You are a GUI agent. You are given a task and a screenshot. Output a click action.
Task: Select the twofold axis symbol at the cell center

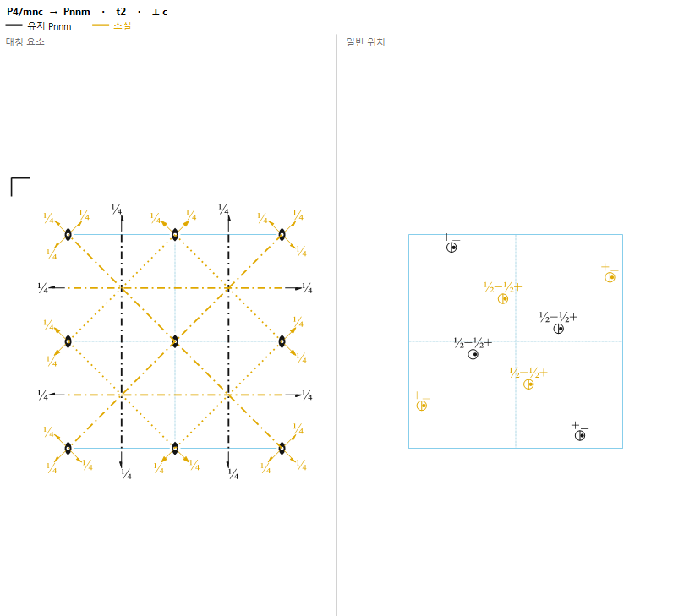click(175, 341)
